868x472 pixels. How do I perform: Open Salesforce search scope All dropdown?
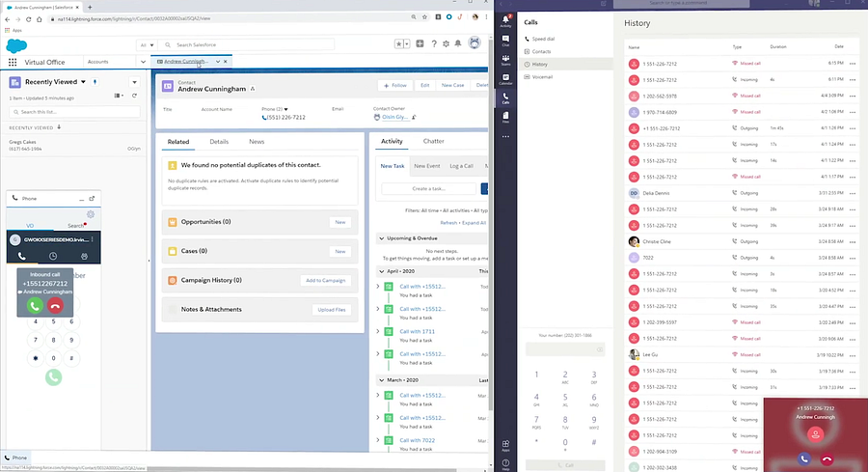point(147,44)
